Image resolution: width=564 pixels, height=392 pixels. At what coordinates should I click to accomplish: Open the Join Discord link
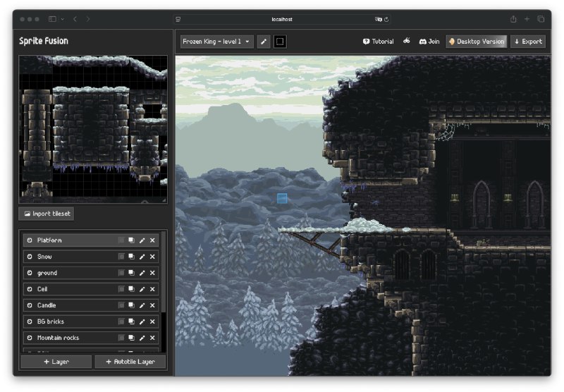(x=429, y=42)
